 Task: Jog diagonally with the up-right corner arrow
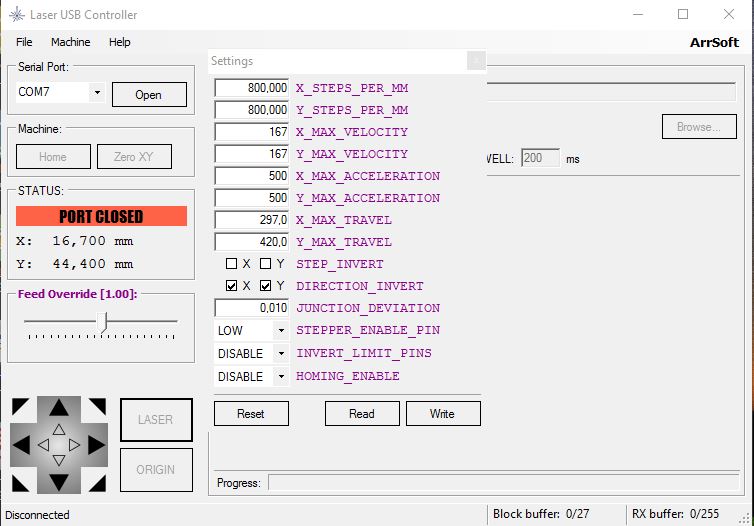[98, 406]
